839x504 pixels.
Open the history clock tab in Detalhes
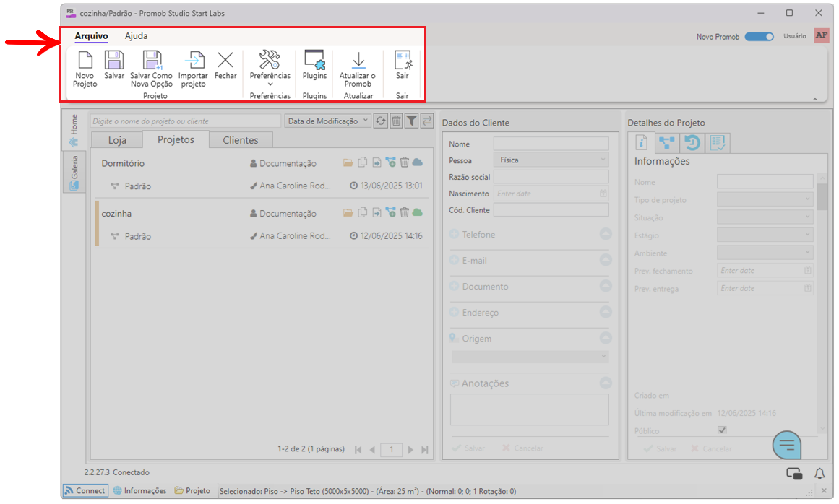click(692, 143)
